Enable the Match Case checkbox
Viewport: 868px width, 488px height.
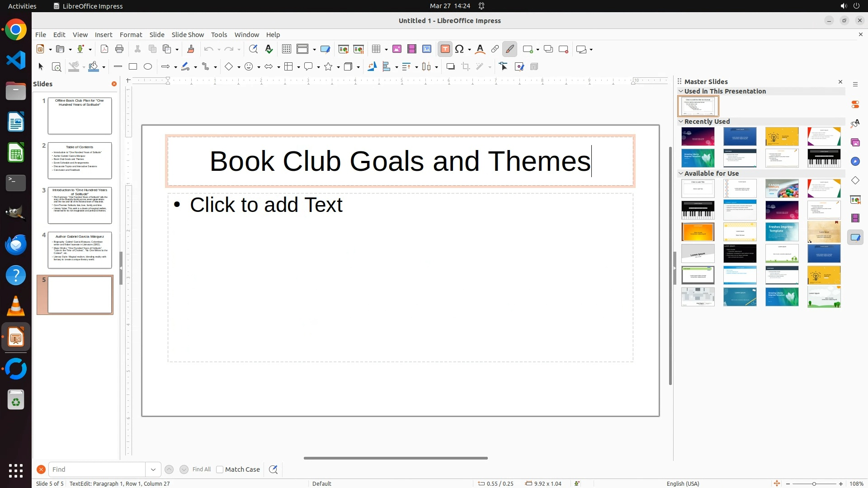coord(220,469)
